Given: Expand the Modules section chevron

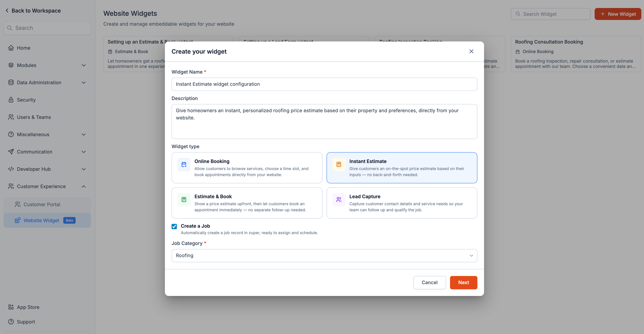Looking at the screenshot, I should pyautogui.click(x=84, y=65).
